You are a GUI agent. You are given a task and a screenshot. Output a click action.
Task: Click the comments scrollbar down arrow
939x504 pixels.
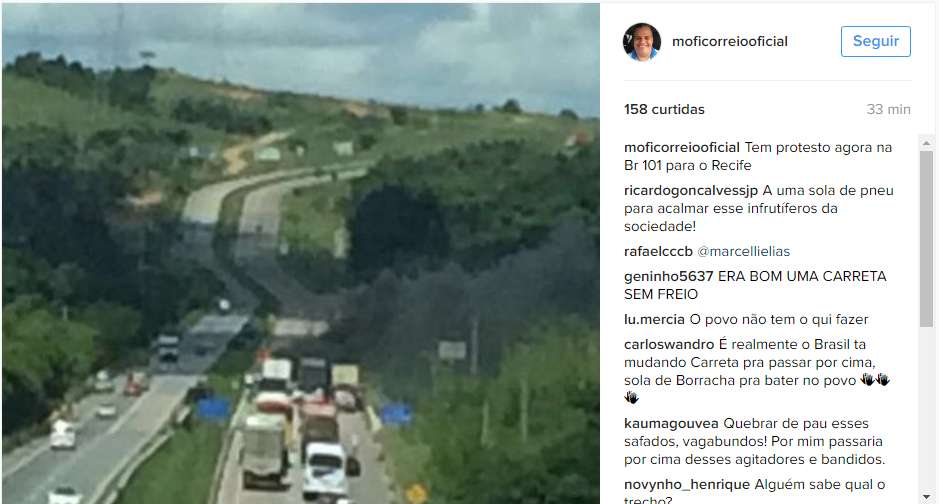click(x=926, y=497)
